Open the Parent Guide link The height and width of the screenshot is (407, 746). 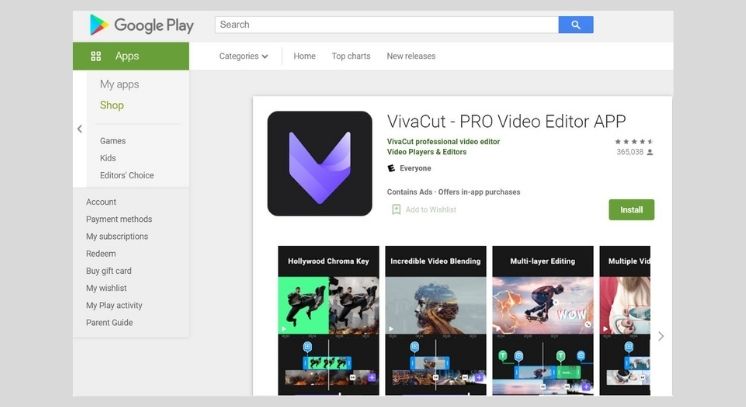tap(109, 323)
